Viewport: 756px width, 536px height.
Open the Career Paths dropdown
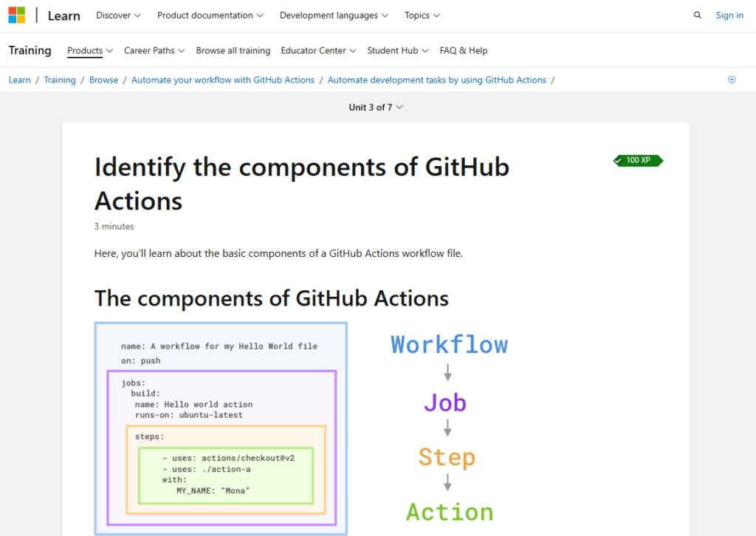[154, 51]
